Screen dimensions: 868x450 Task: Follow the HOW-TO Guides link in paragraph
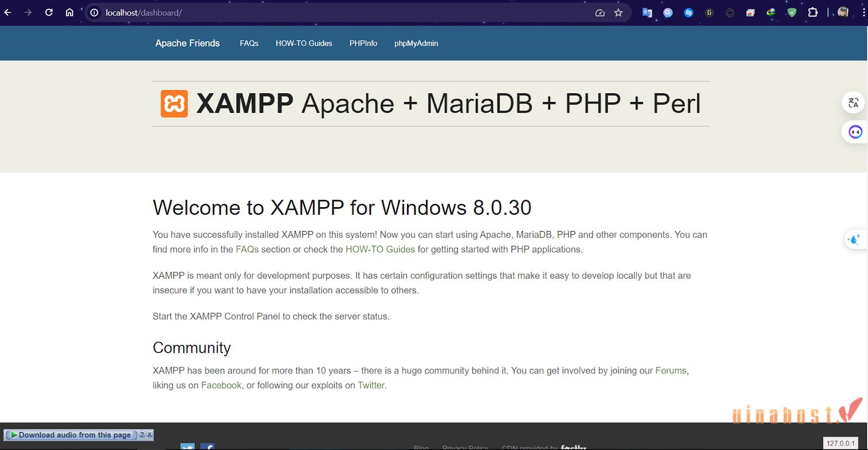click(x=380, y=249)
